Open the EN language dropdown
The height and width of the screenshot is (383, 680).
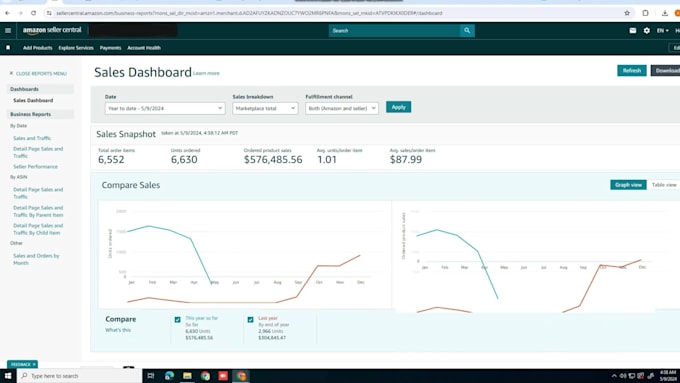(x=662, y=30)
